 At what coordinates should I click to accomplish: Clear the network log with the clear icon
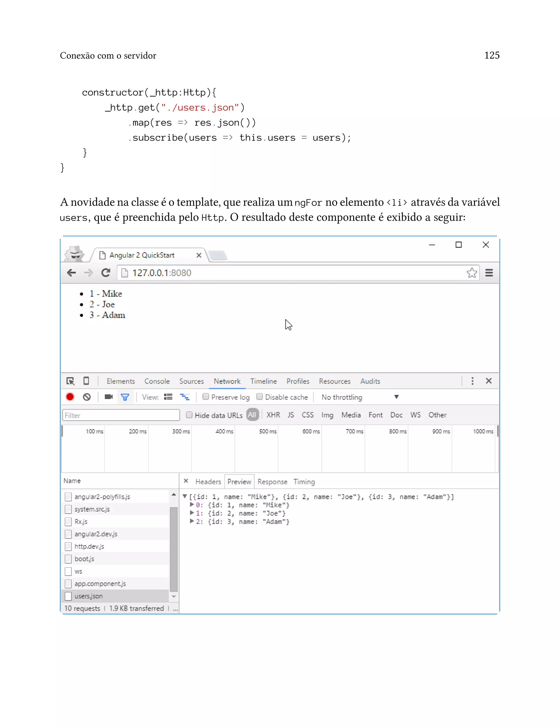click(87, 397)
